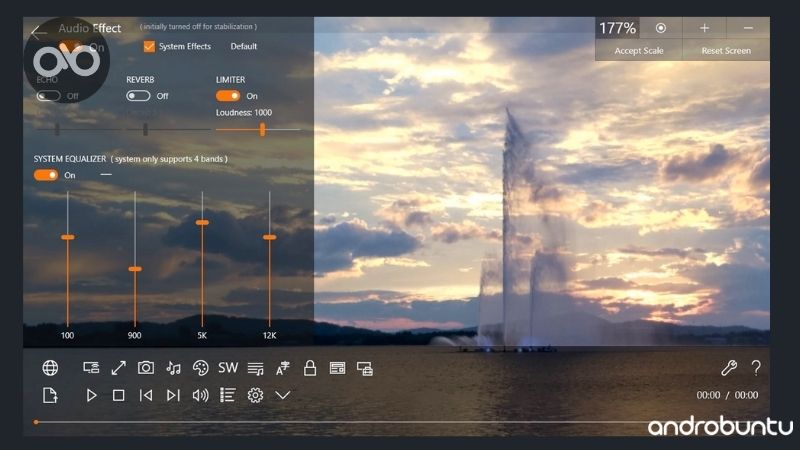
Task: Disable the System Equalizer toggle
Action: [46, 175]
